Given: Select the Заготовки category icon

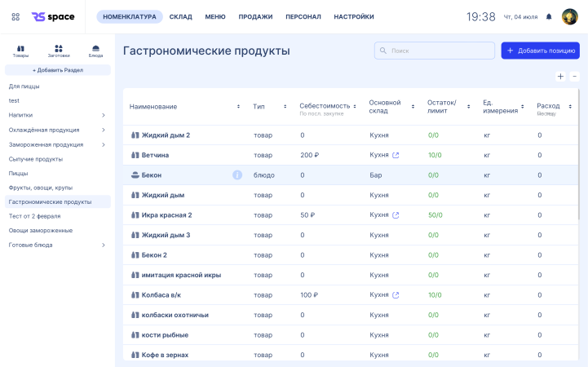Looking at the screenshot, I should 58,51.
